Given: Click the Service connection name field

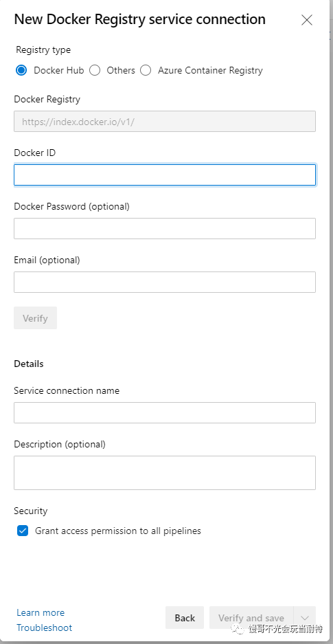Looking at the screenshot, I should (165, 413).
